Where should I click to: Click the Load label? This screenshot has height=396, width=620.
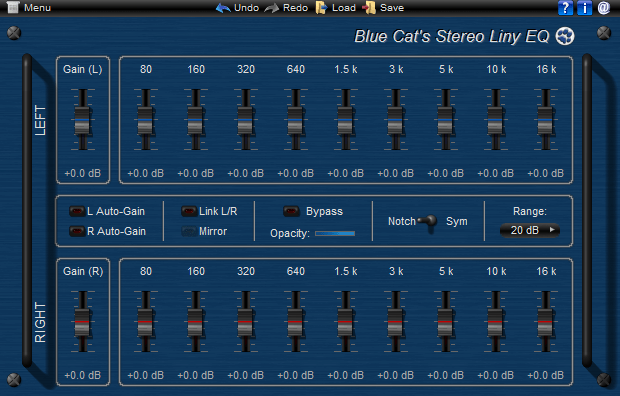click(x=344, y=8)
